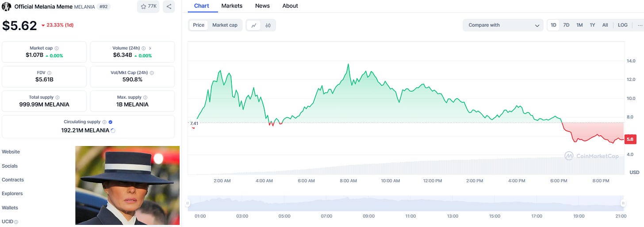Click the share icon button

[x=169, y=6]
